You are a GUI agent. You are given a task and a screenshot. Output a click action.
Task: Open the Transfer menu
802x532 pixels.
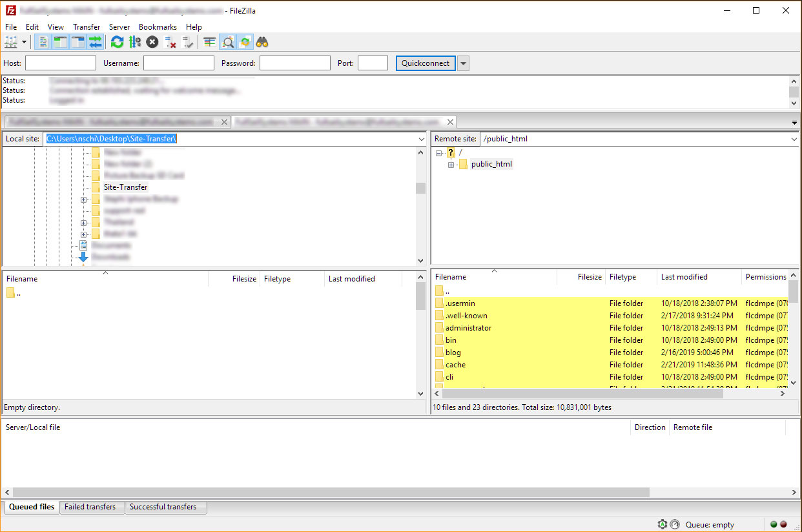tap(87, 27)
